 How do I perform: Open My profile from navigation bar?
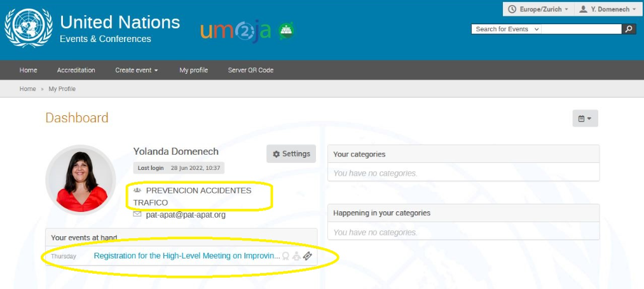pyautogui.click(x=193, y=70)
